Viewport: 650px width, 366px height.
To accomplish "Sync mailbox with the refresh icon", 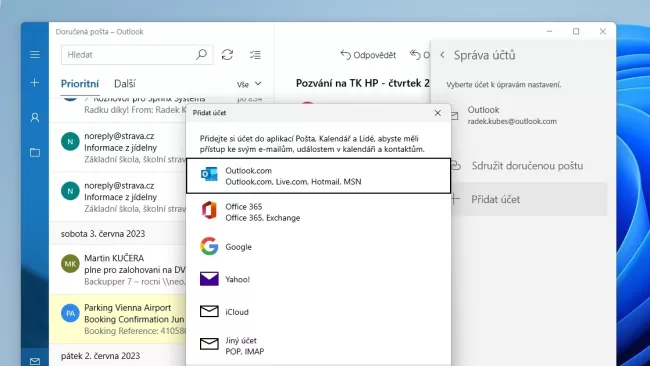I will [x=227, y=55].
